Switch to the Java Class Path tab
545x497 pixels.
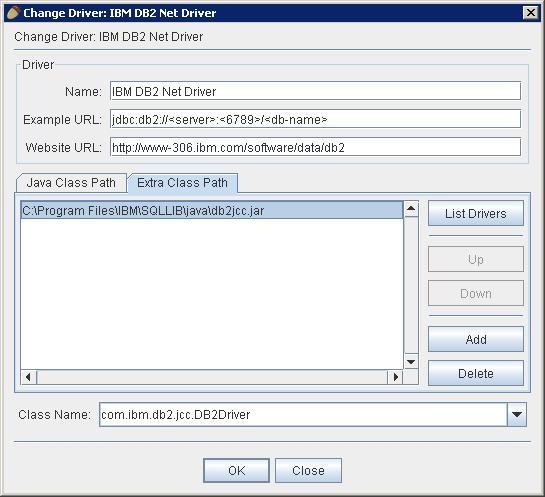pos(71,183)
